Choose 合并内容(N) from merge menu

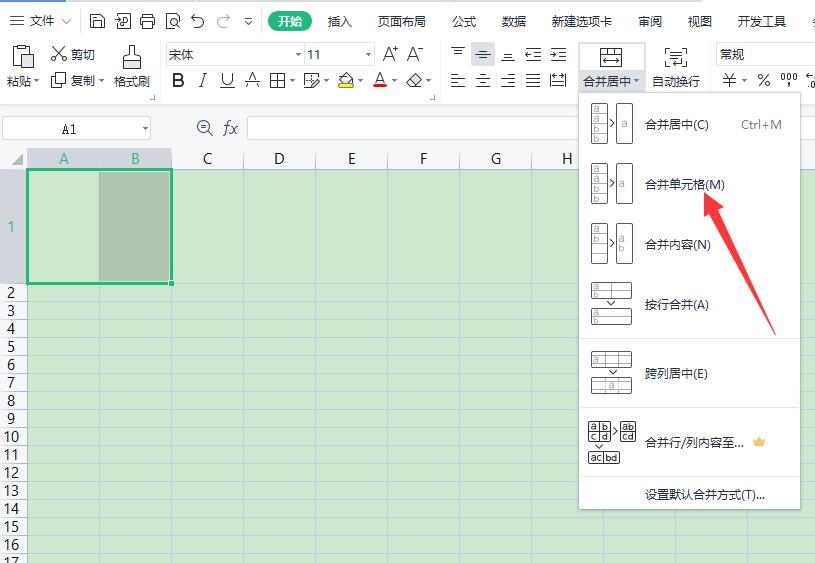pyautogui.click(x=689, y=244)
